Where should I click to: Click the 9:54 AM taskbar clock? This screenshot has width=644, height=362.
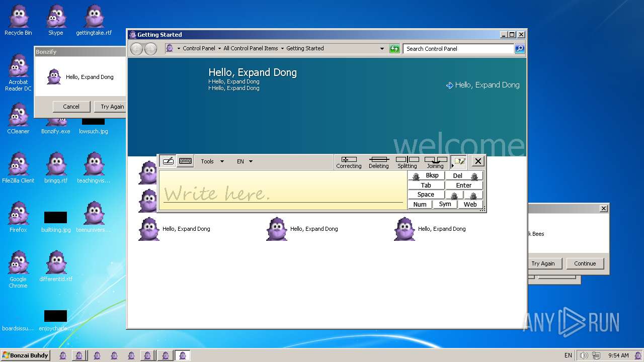(618, 355)
